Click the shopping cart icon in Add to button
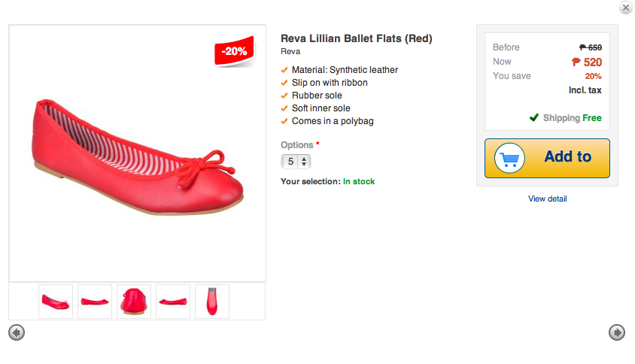This screenshot has width=635, height=364. 509,159
